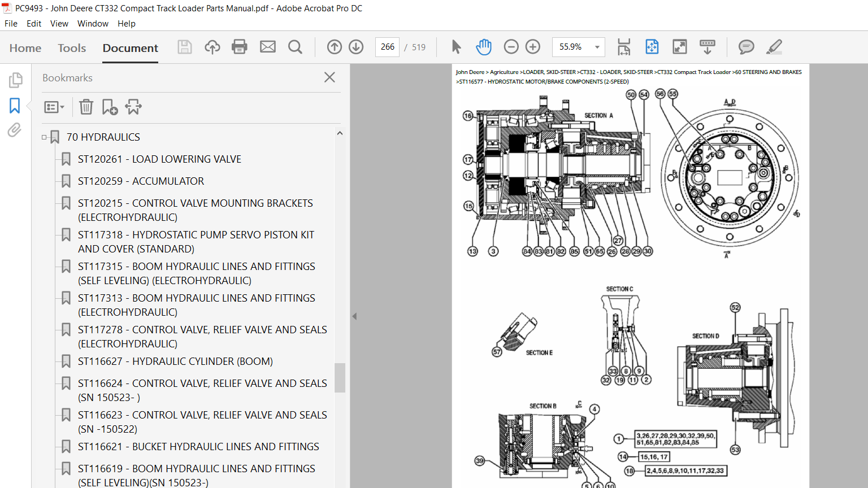Click the 70 HYDRAULICS bookmark label
Image resolution: width=868 pixels, height=488 pixels.
[103, 137]
